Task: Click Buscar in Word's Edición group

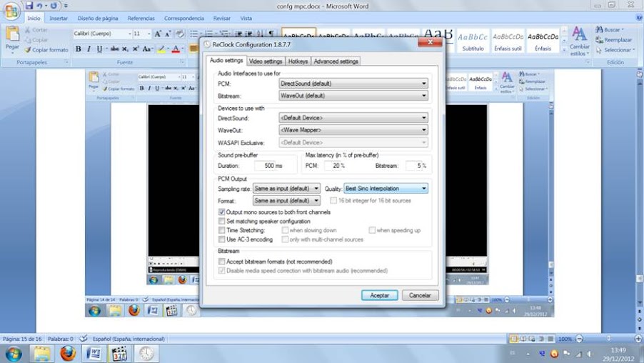Action: [x=610, y=29]
